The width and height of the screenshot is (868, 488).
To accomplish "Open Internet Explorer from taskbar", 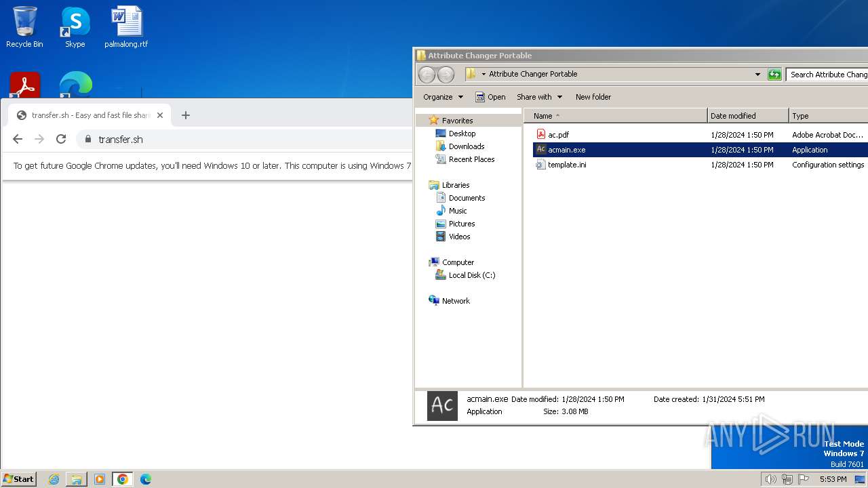I will point(54,479).
